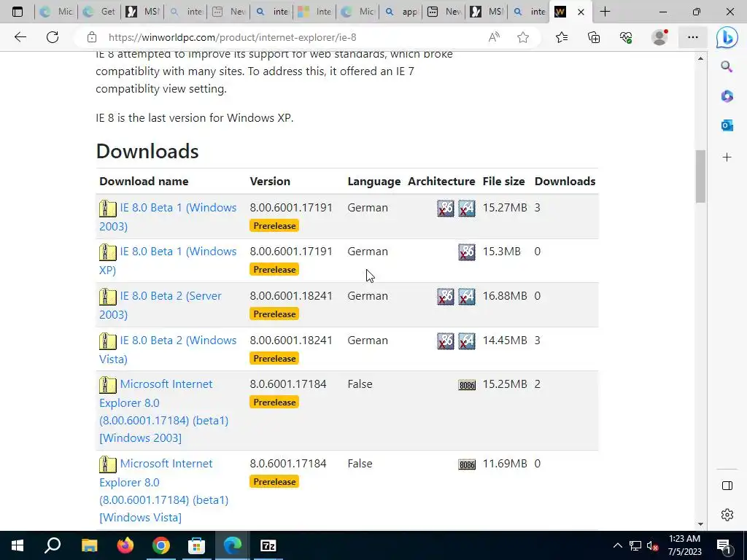
Task: Click the profile avatar icon
Action: (x=659, y=37)
